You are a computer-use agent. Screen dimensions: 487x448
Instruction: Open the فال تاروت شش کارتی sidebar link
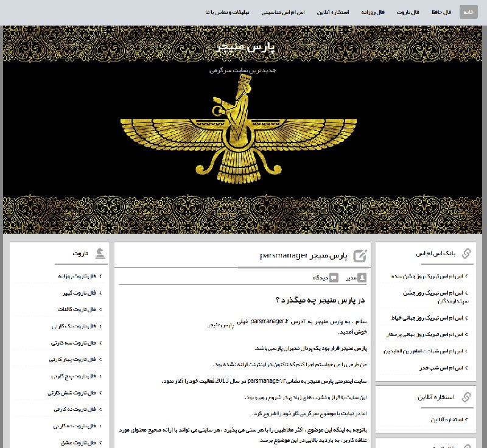click(71, 393)
